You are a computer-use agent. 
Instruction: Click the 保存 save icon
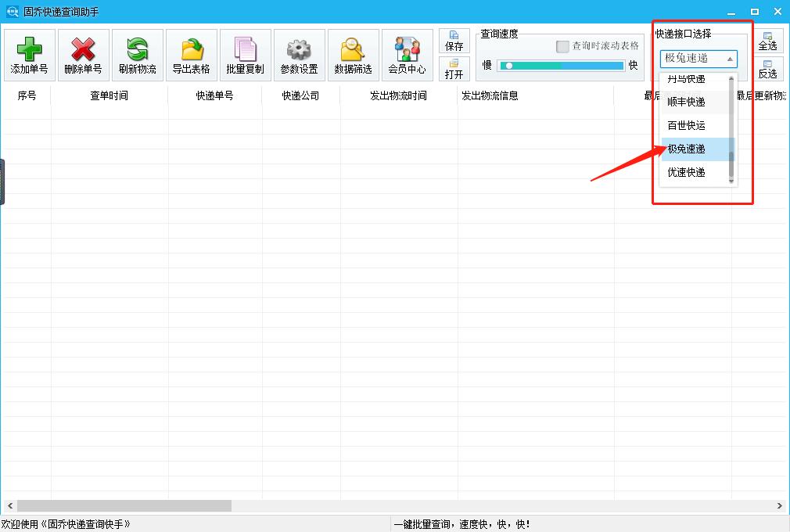point(454,41)
